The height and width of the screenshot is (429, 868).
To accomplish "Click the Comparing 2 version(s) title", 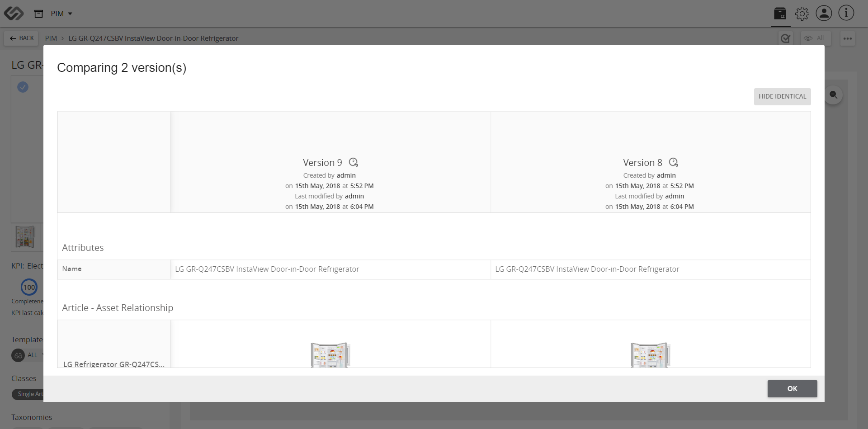I will coord(122,68).
